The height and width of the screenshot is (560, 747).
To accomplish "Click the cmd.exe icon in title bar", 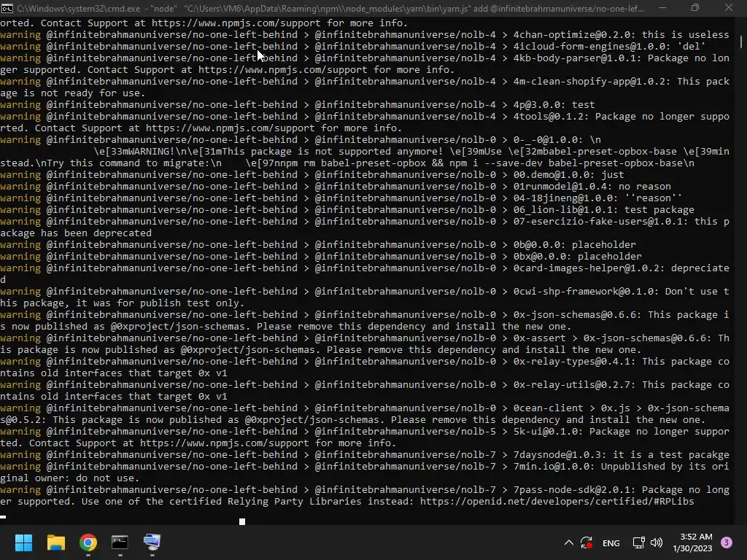I will (x=7, y=8).
